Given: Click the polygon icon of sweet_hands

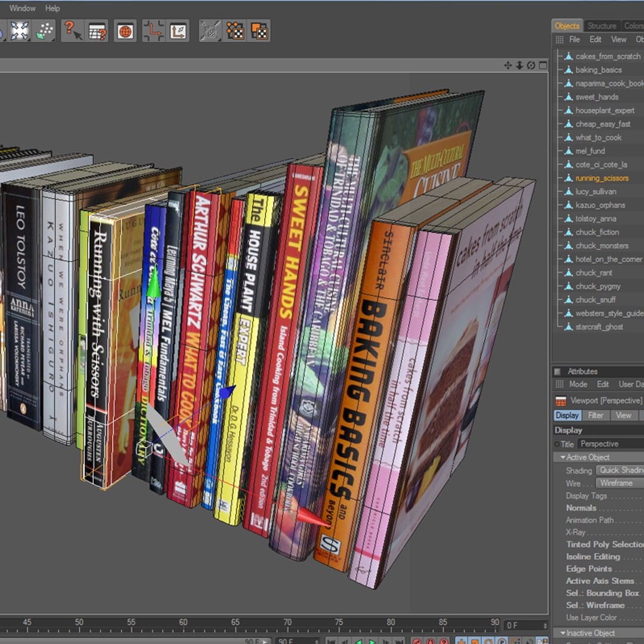Looking at the screenshot, I should [x=568, y=97].
